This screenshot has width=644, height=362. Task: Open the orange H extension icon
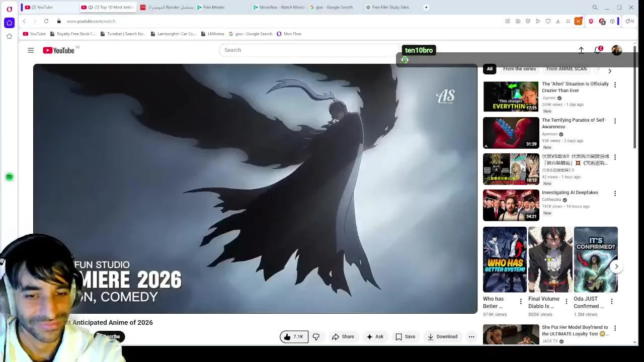(x=579, y=21)
